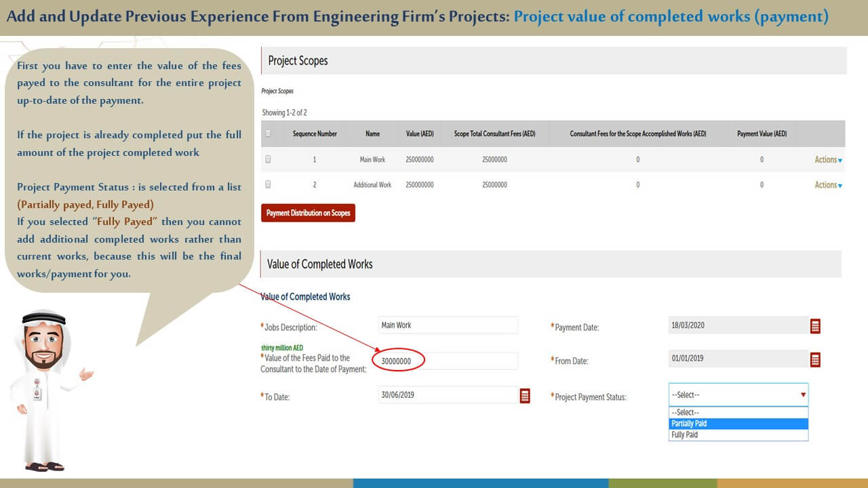Click the Payment Value (AED) column header
This screenshot has height=488, width=868.
(x=762, y=134)
